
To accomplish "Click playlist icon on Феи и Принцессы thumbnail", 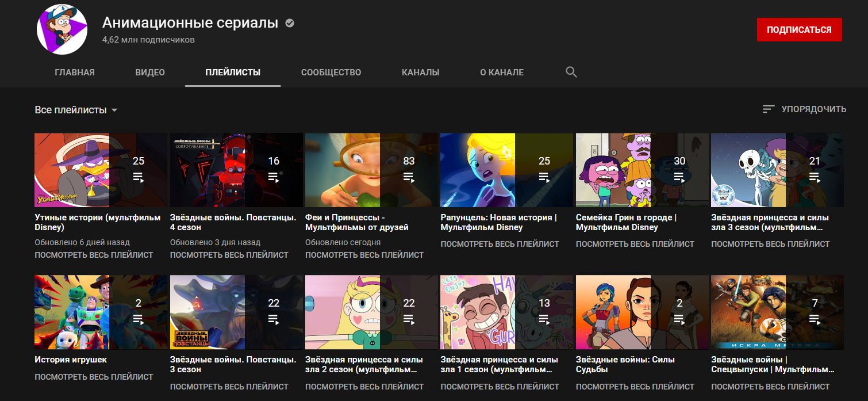I will (x=409, y=177).
